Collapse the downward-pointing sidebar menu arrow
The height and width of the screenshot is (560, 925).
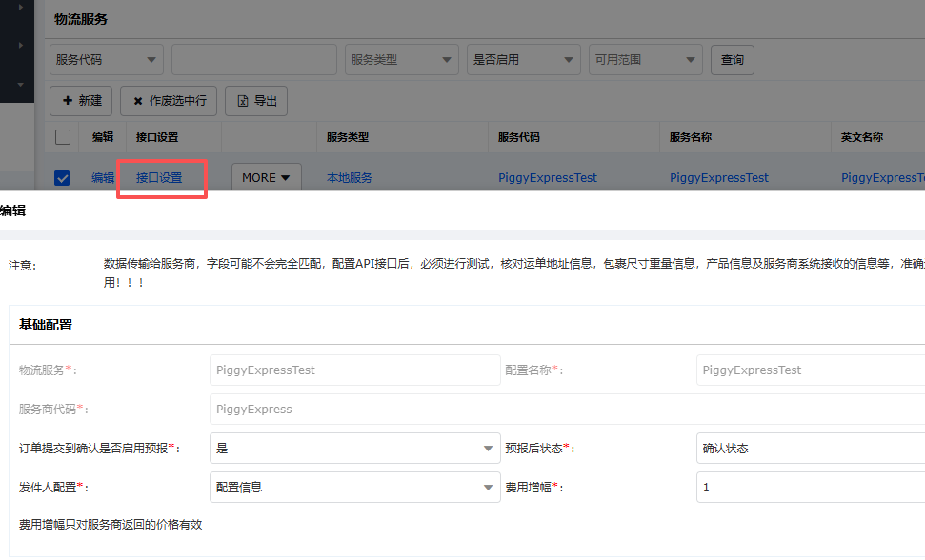[20, 85]
